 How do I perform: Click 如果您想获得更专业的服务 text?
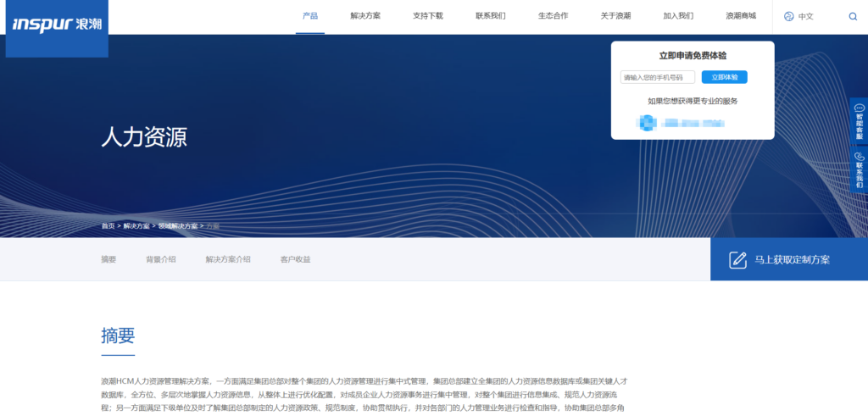[x=693, y=101]
